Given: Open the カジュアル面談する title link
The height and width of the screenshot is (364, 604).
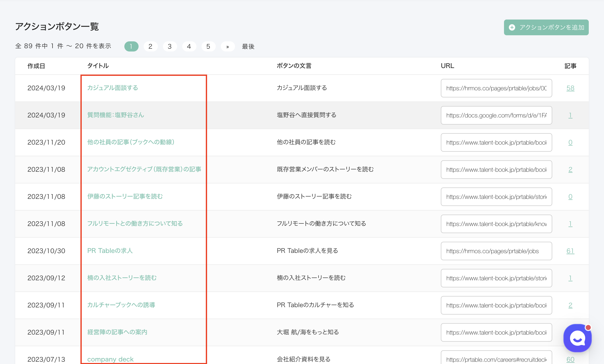Looking at the screenshot, I should (112, 88).
